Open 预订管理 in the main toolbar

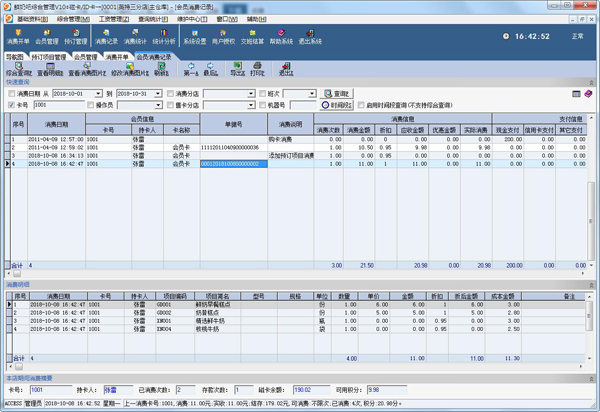[78, 38]
